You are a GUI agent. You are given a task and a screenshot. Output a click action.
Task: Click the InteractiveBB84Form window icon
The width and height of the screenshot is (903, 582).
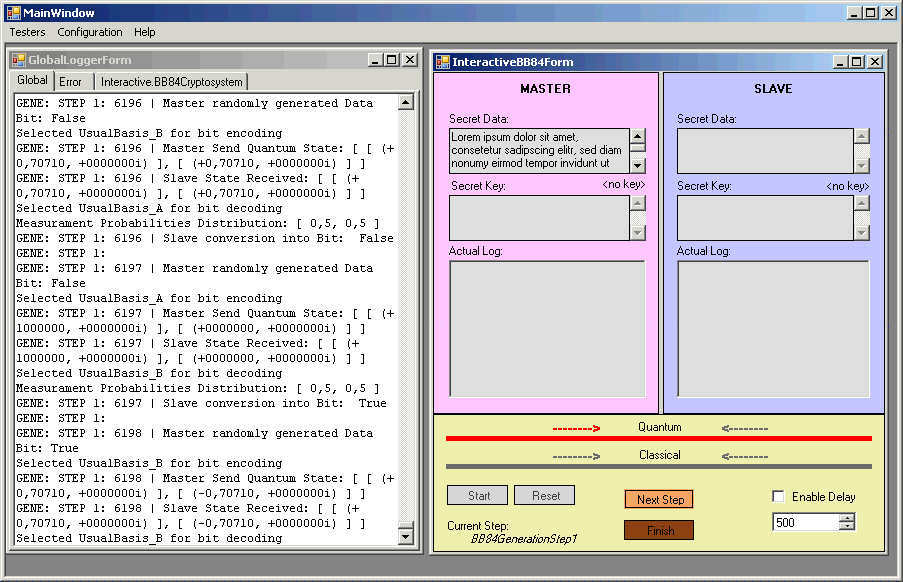(443, 62)
